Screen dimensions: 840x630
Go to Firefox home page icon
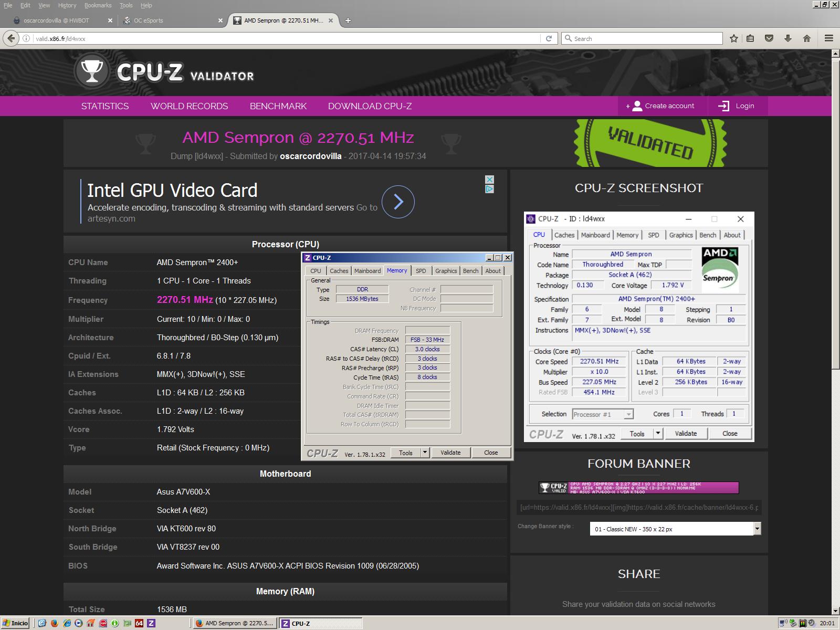[807, 38]
